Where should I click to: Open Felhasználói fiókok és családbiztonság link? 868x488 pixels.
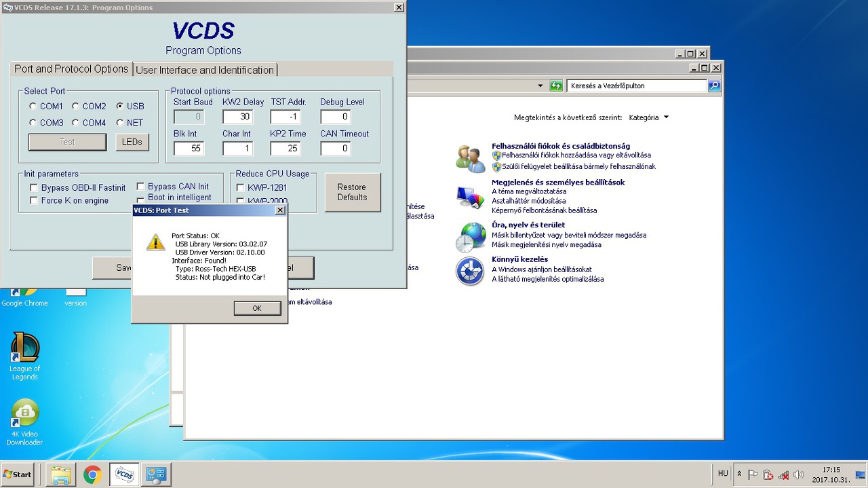(x=561, y=146)
